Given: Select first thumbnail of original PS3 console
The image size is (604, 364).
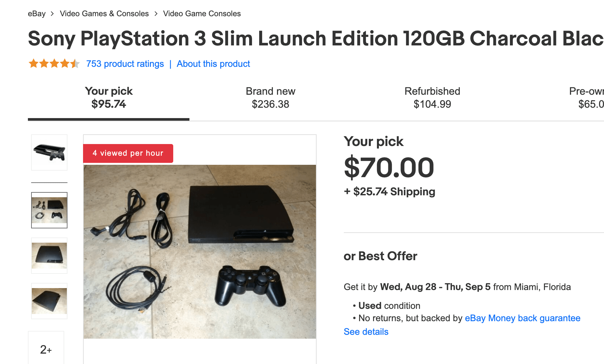Looking at the screenshot, I should click(49, 152).
